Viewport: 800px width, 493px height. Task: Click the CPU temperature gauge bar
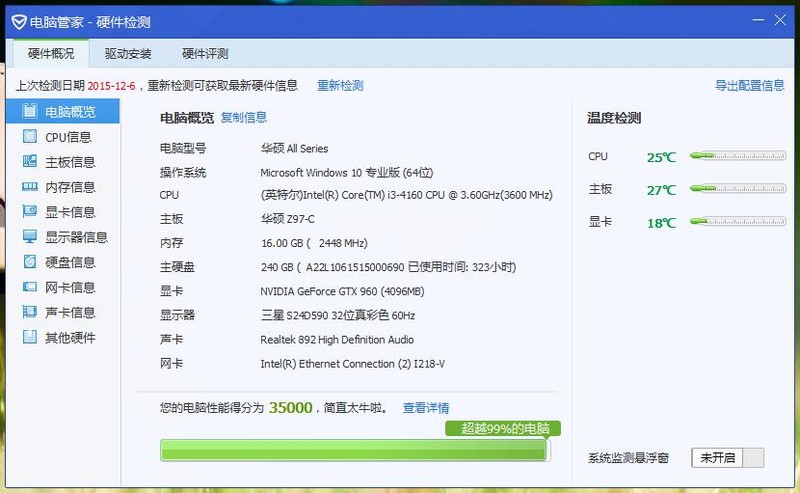(x=738, y=156)
